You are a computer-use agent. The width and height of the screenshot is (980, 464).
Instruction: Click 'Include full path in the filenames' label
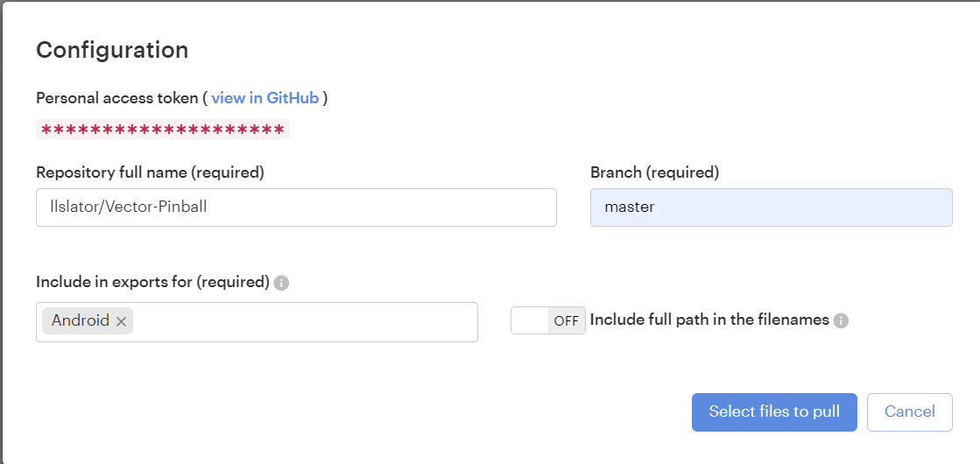[709, 320]
